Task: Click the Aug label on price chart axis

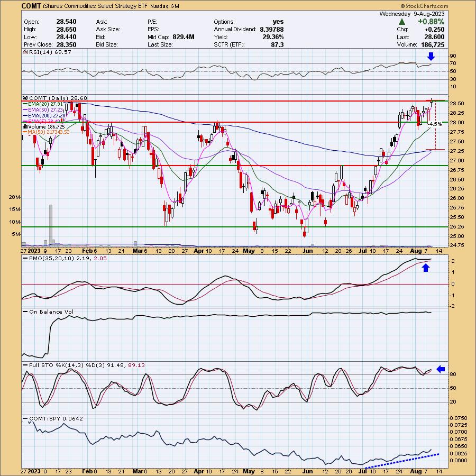Action: coord(416,251)
